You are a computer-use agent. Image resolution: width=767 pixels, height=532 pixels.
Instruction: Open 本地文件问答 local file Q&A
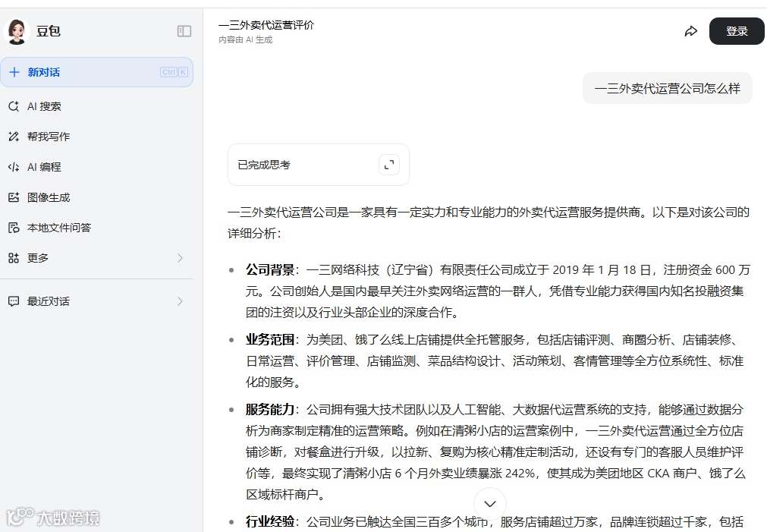pyautogui.click(x=97, y=228)
